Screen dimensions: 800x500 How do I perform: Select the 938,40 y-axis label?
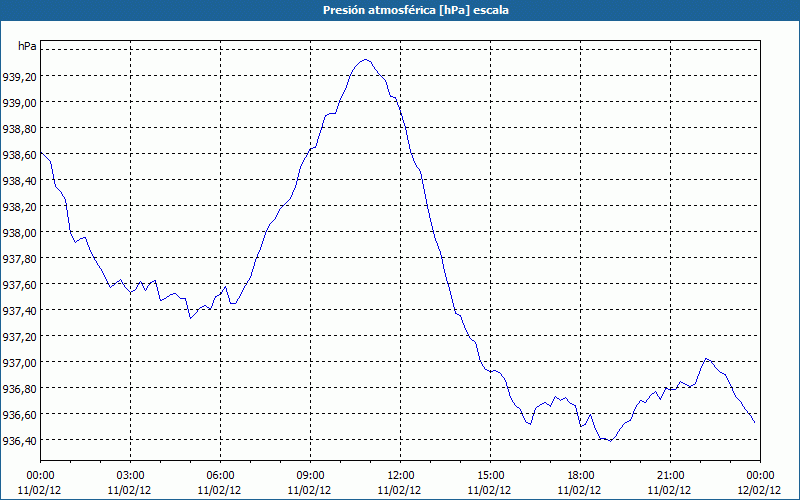click(19, 181)
